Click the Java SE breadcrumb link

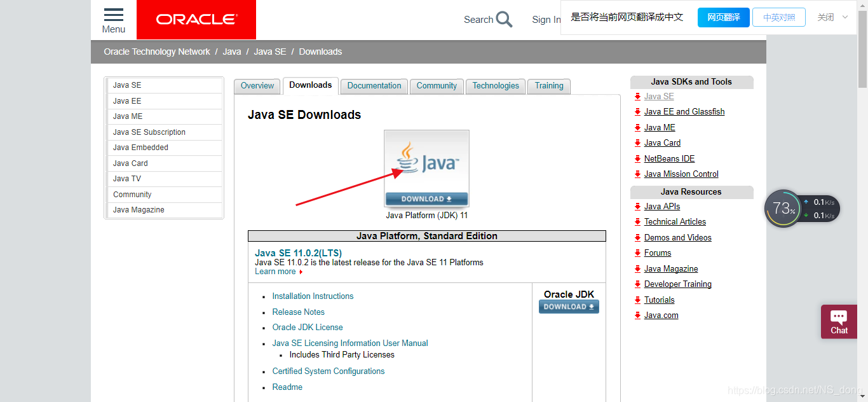pos(270,52)
